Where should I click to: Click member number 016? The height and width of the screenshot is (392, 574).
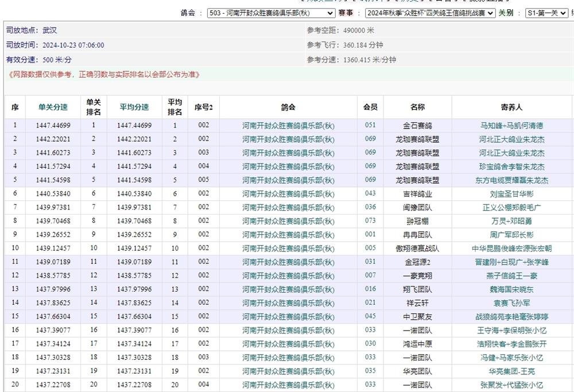point(370,289)
